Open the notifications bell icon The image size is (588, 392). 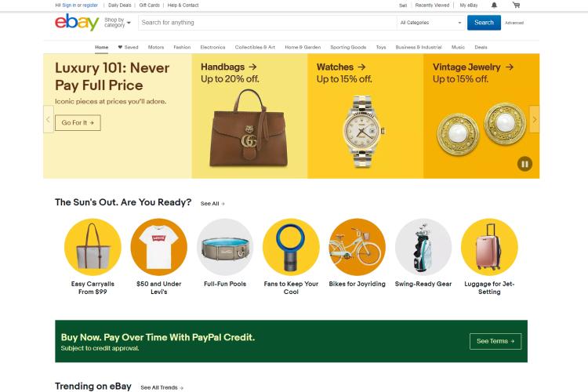pos(494,5)
